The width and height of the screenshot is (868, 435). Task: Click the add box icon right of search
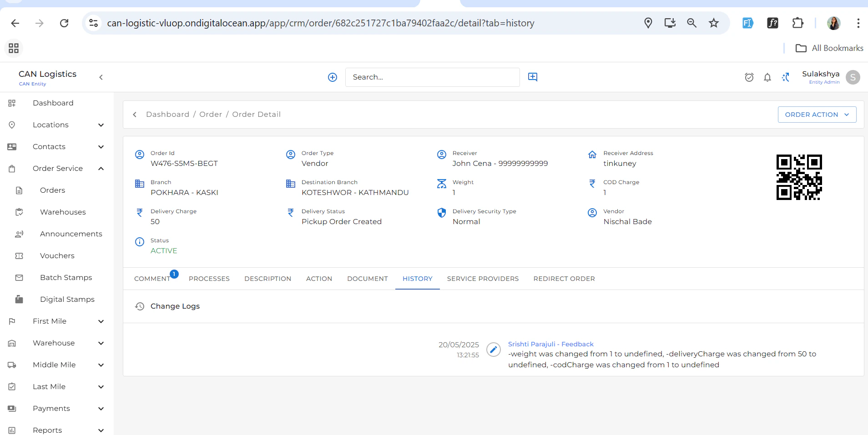(x=533, y=77)
